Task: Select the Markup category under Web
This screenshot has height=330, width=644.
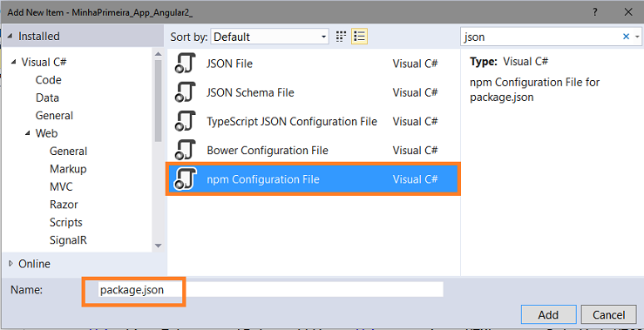Action: (x=68, y=169)
